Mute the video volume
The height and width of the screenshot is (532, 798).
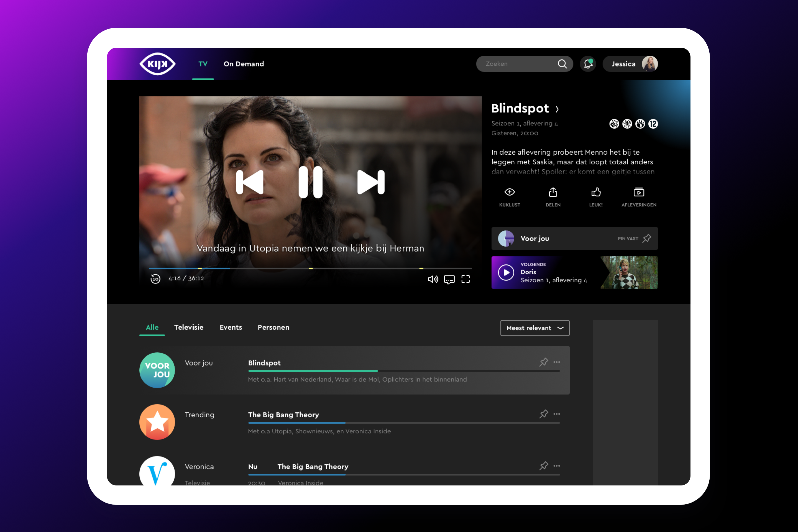point(433,279)
